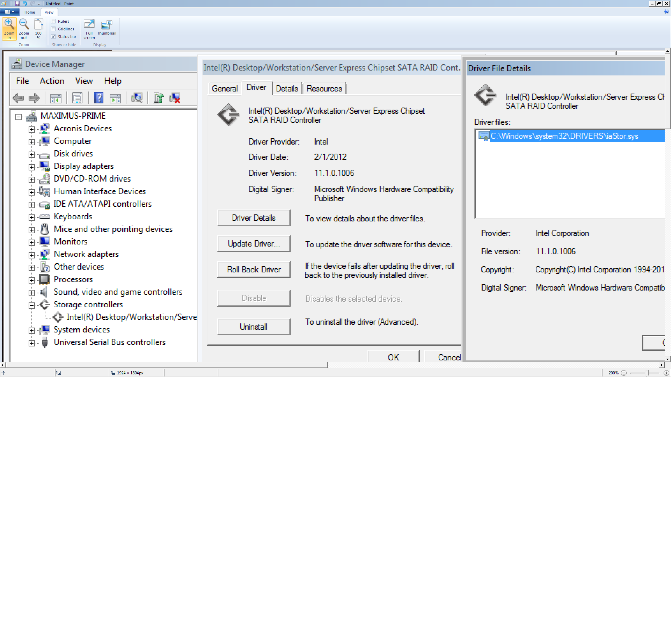Click the Redo arrow in title bar
Image resolution: width=672 pixels, height=630 pixels.
[x=32, y=3]
